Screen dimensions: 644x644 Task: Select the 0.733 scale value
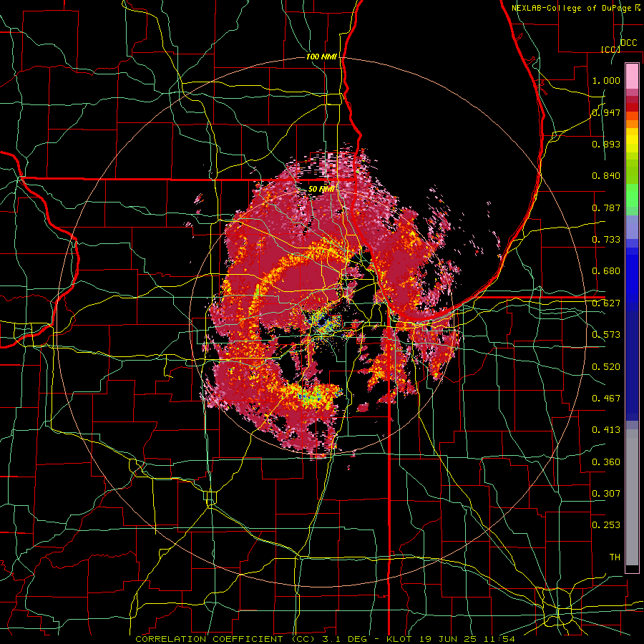[x=606, y=240]
